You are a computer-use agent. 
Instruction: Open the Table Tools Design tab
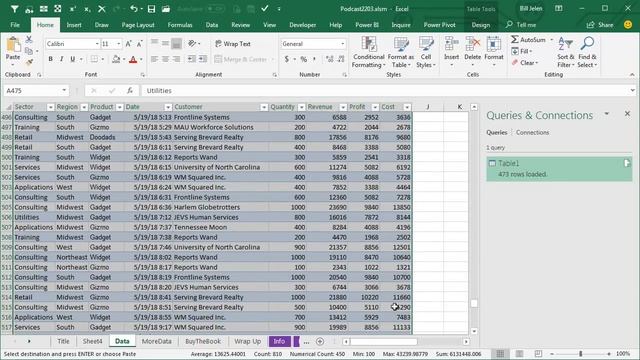tap(480, 25)
